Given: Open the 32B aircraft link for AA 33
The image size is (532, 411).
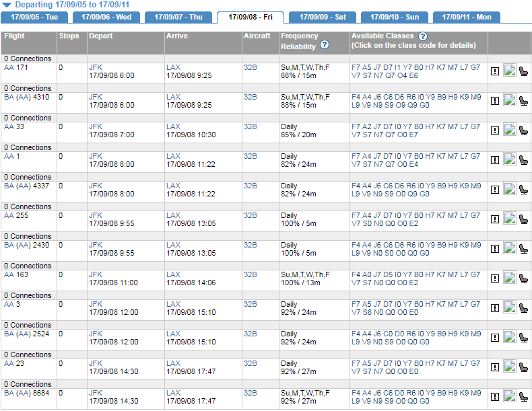Looking at the screenshot, I should [x=250, y=126].
